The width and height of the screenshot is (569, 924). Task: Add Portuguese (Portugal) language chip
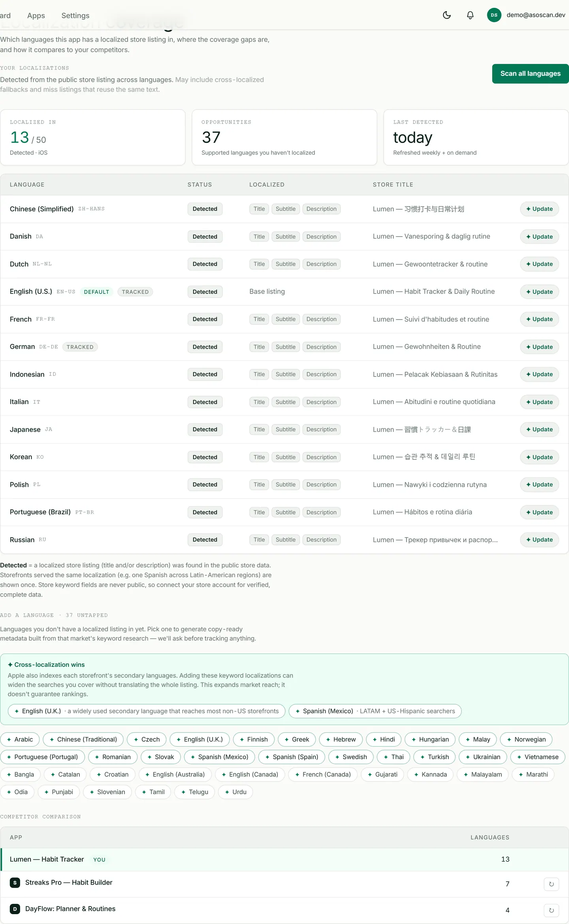[42, 757]
